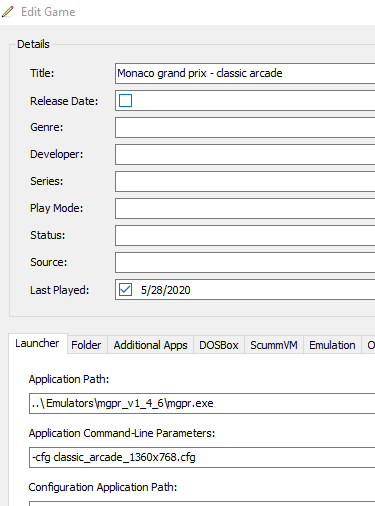The width and height of the screenshot is (375, 506).
Task: Click the pencil icon beside Edit Game
Action: (x=7, y=12)
